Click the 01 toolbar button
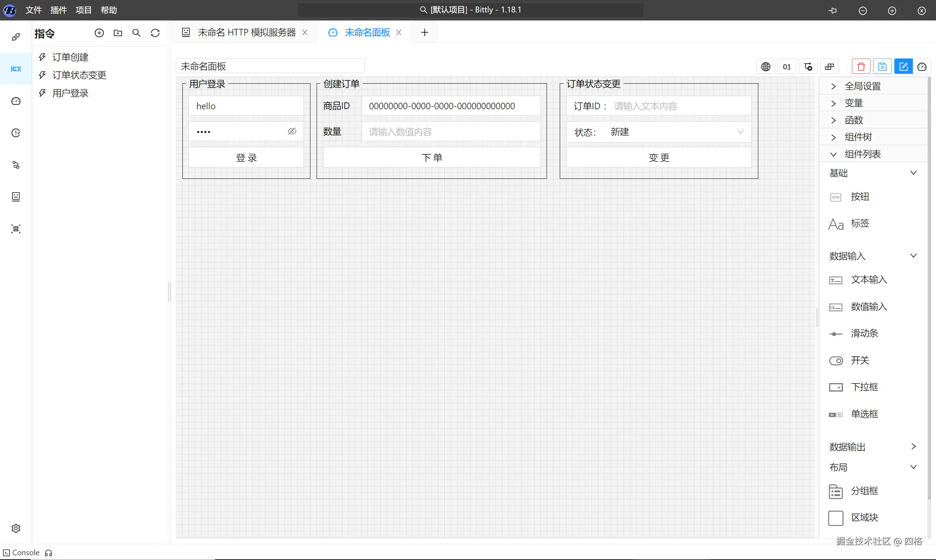Screen dimensions: 936x560 click(787, 67)
